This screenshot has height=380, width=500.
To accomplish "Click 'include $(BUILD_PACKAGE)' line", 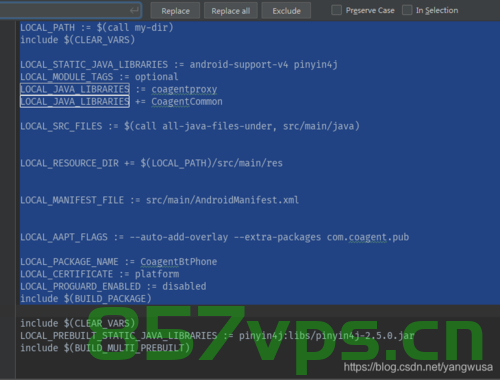I will 86,299.
